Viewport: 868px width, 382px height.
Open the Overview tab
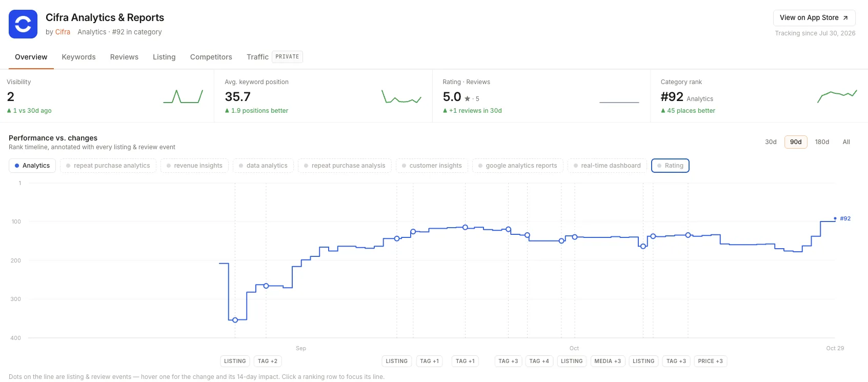pos(31,57)
